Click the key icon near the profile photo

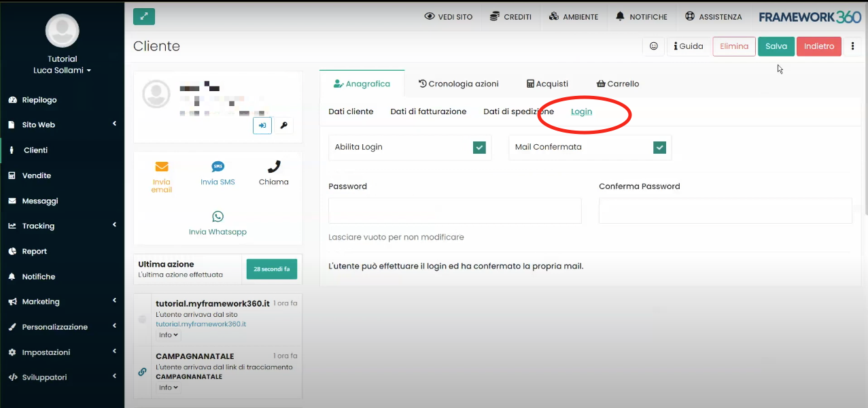click(x=283, y=125)
